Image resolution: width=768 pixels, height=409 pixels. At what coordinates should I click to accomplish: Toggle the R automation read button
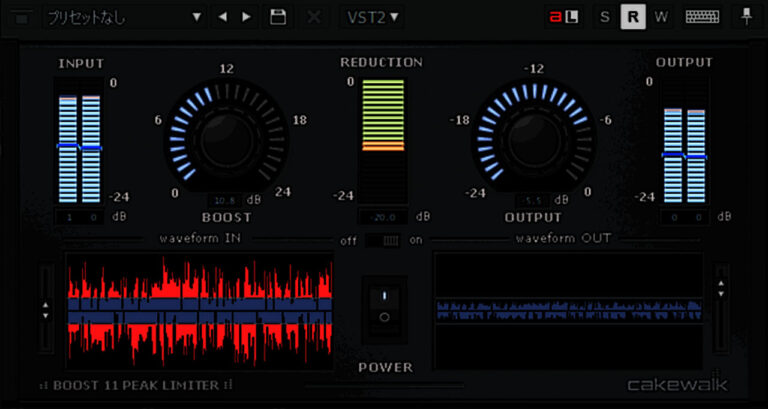pos(632,17)
